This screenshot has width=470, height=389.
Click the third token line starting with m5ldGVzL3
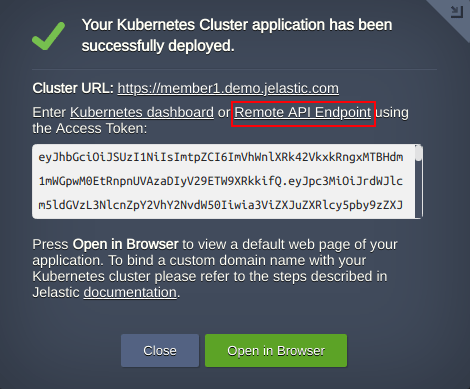click(221, 205)
